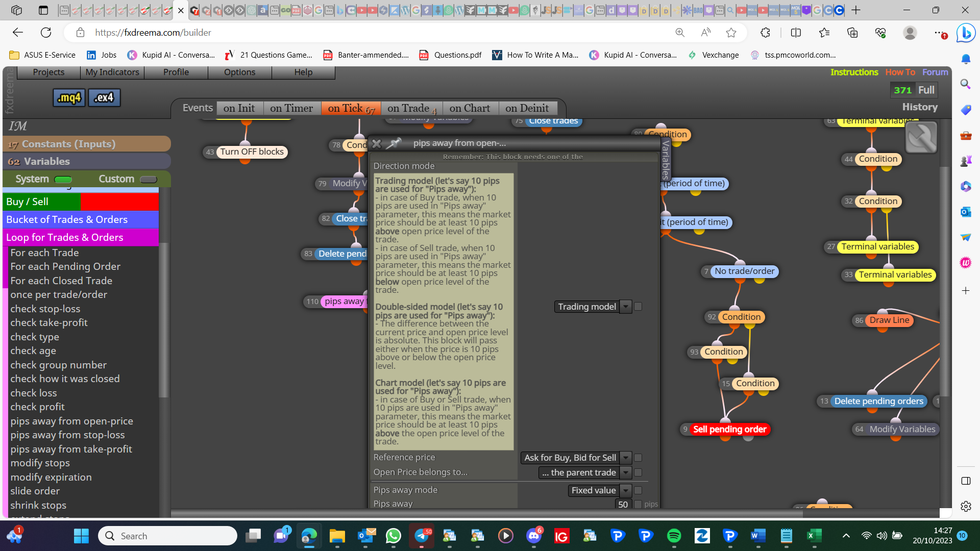The image size is (980, 551).
Task: Open WhatsApp from taskbar
Action: pos(393,536)
